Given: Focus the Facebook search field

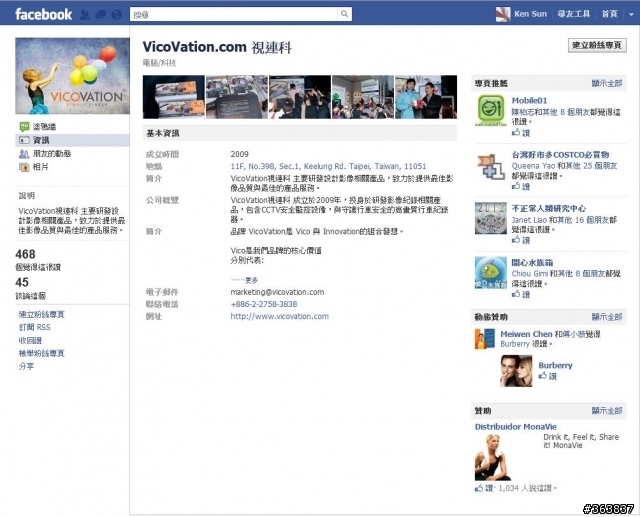Looking at the screenshot, I should 234,14.
